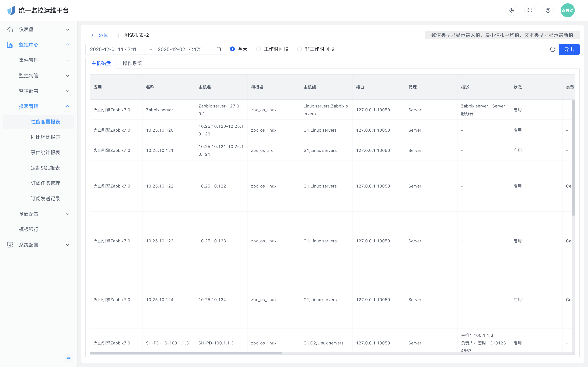Click the blue 导出 button
588x367 pixels.
click(x=569, y=49)
